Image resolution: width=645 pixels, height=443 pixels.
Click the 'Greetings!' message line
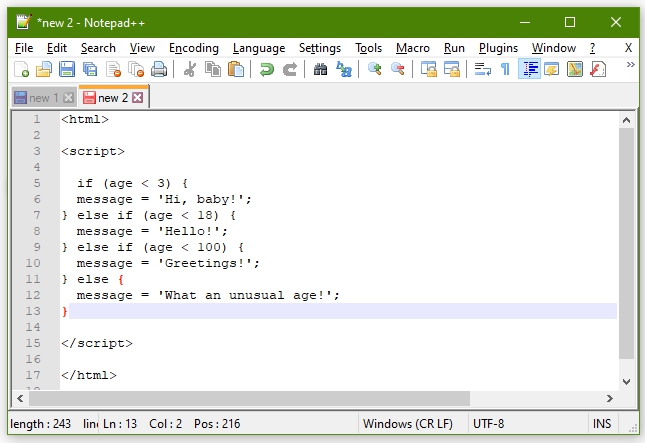click(x=168, y=263)
